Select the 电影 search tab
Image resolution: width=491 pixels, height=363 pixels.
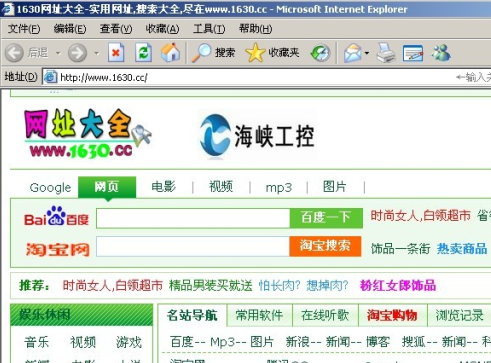pos(163,187)
